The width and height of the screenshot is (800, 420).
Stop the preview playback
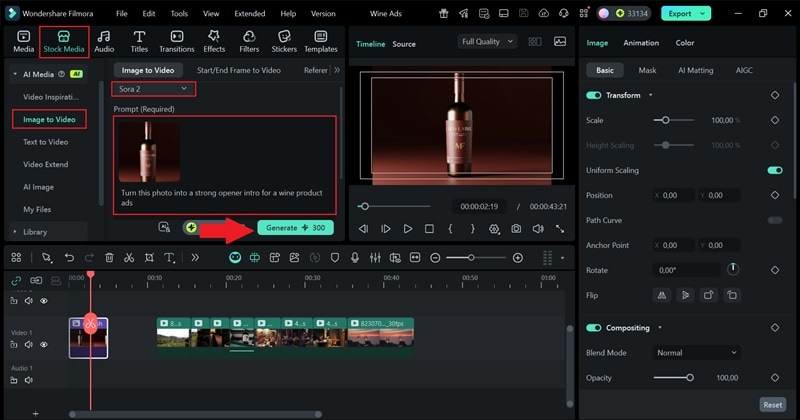tap(430, 229)
